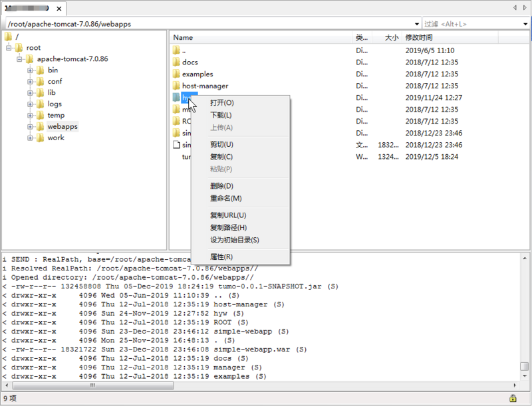Click the bin folder icon in tree
The image size is (532, 406).
[40, 70]
